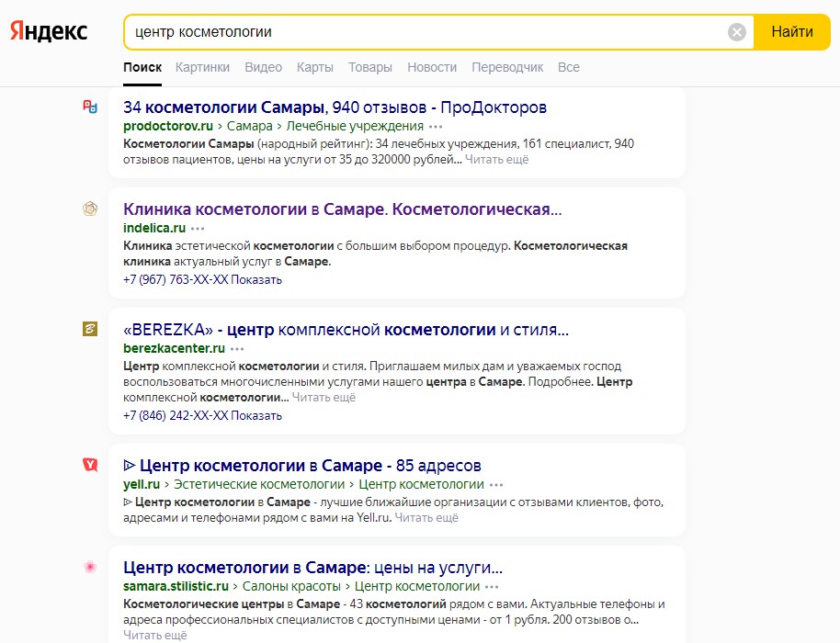Open '34 косметологии Самары' result title
840x643 pixels.
[335, 107]
